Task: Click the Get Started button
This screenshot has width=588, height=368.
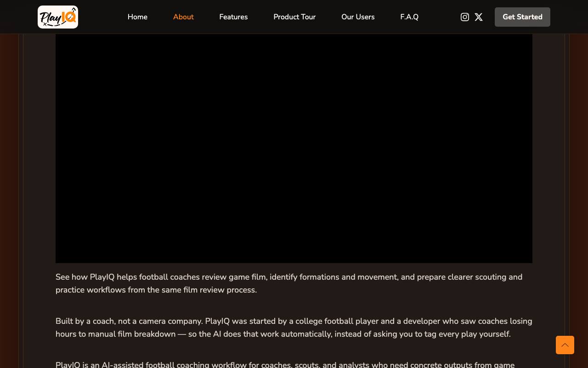Action: pos(522,17)
